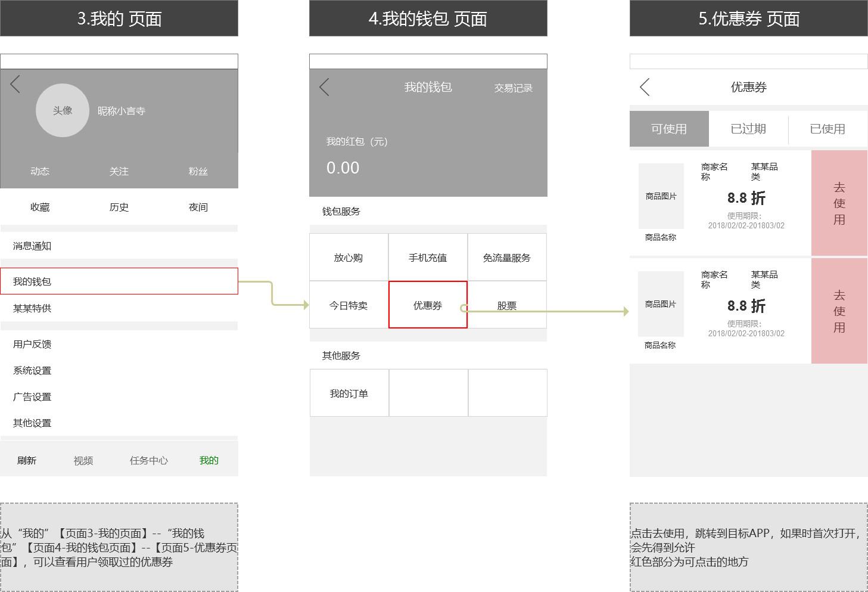Open 免流量服务 wallet service
This screenshot has height=592, width=868.
pyautogui.click(x=507, y=257)
